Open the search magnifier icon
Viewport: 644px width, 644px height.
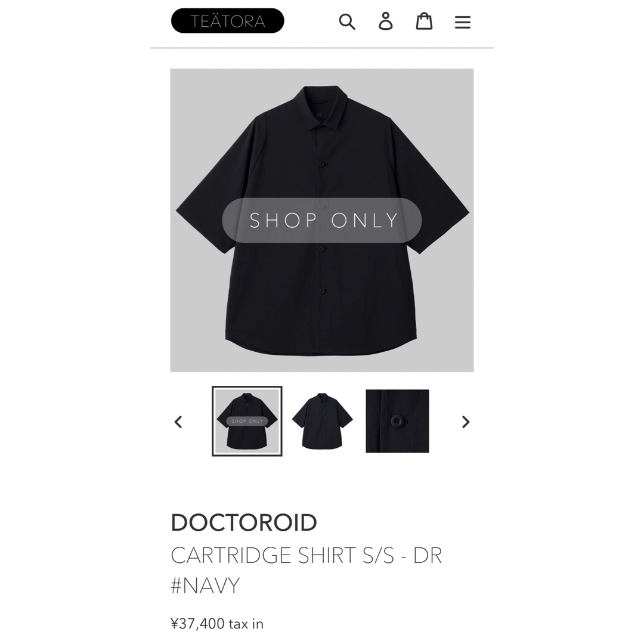[347, 21]
